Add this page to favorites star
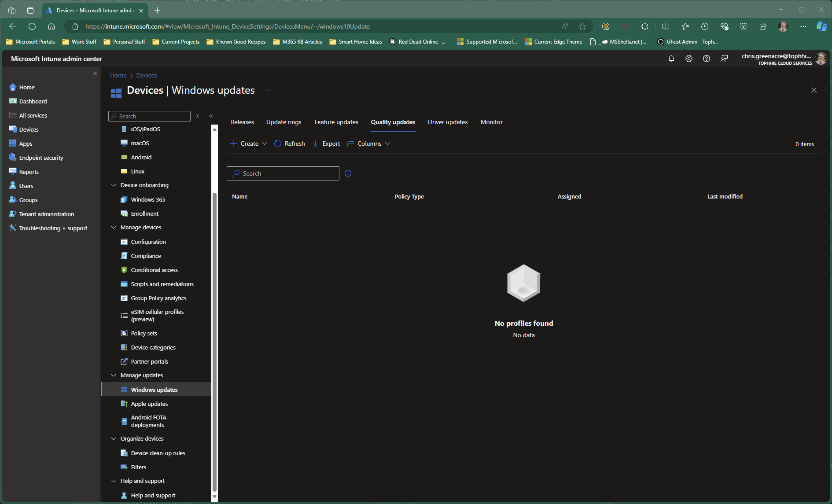Screen dimensions: 832x504 click(x=582, y=26)
